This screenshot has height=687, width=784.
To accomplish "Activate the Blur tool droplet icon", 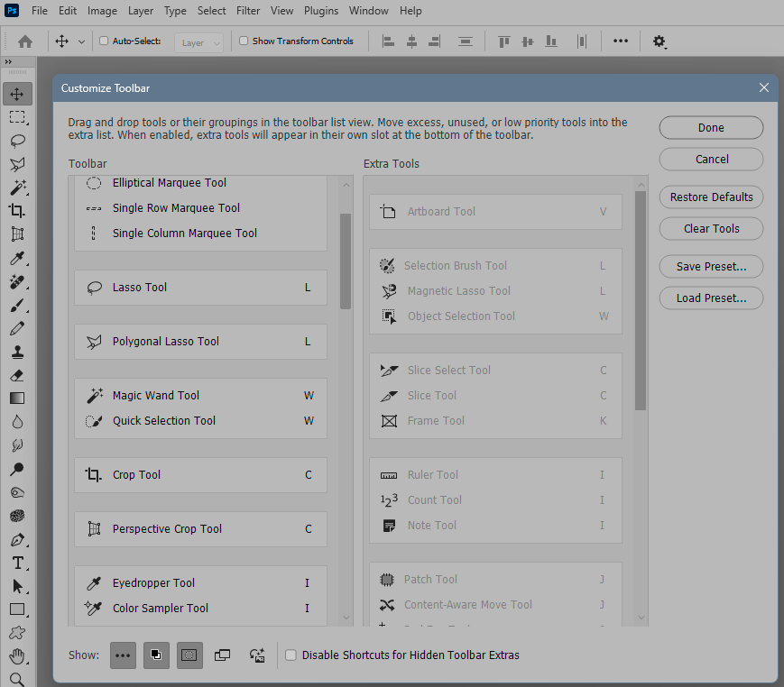I will pos(17,422).
